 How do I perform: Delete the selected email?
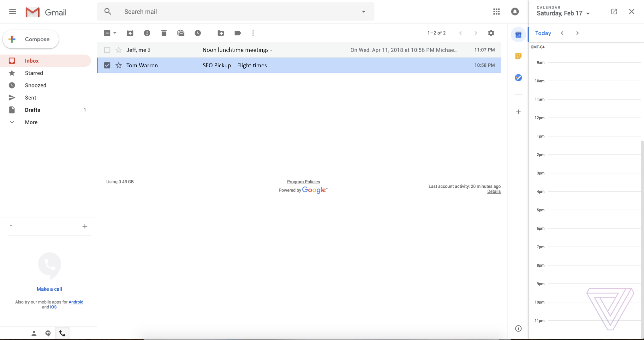pos(164,33)
